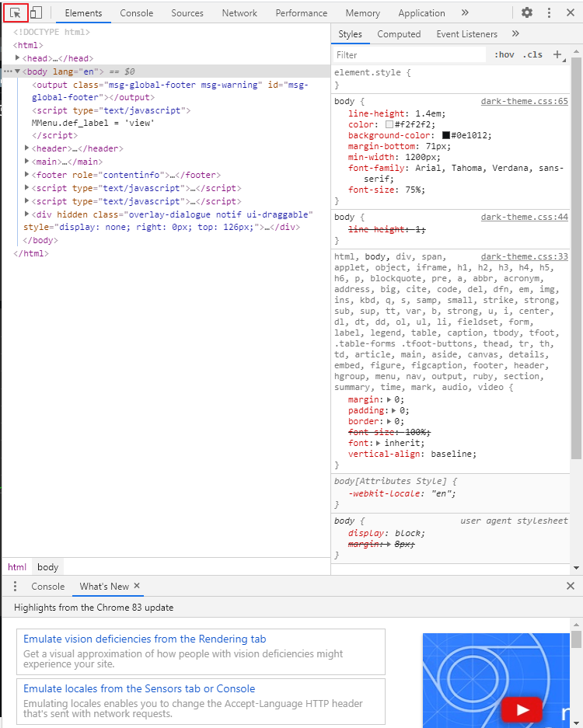This screenshot has height=728, width=583.
Task: Open the drawer three-dot menu
Action: click(x=15, y=586)
